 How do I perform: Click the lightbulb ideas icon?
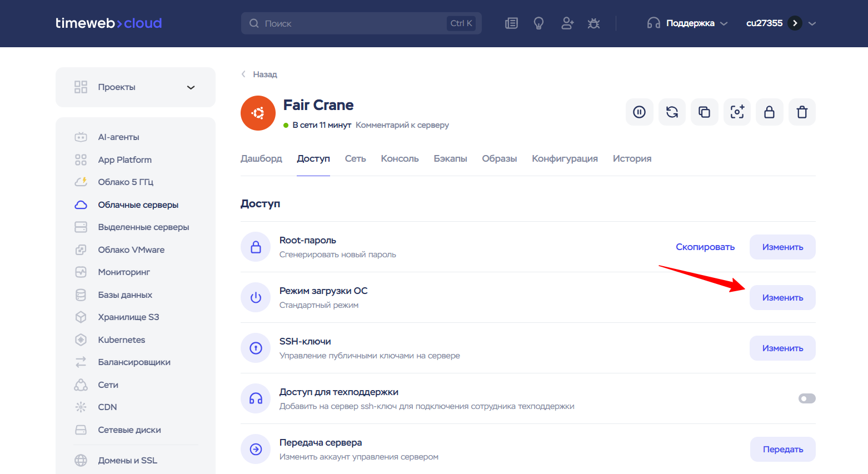coord(538,23)
